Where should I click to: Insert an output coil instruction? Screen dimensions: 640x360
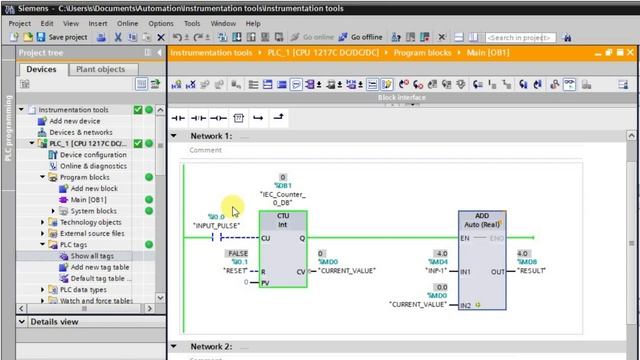point(218,118)
